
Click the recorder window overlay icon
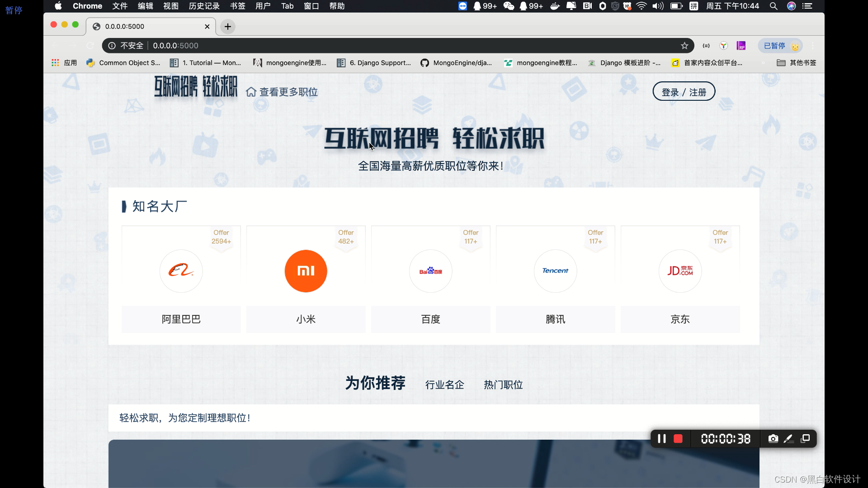click(805, 439)
